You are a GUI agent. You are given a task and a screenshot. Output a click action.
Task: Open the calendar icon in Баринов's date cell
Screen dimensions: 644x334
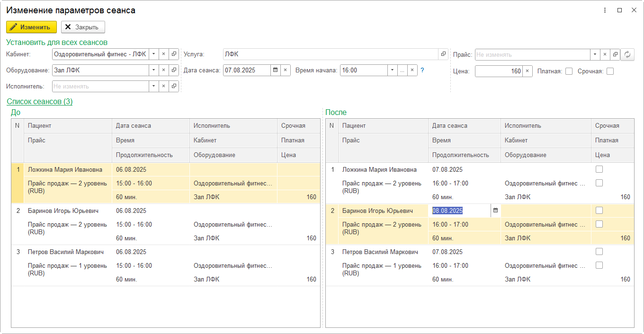[x=495, y=211]
